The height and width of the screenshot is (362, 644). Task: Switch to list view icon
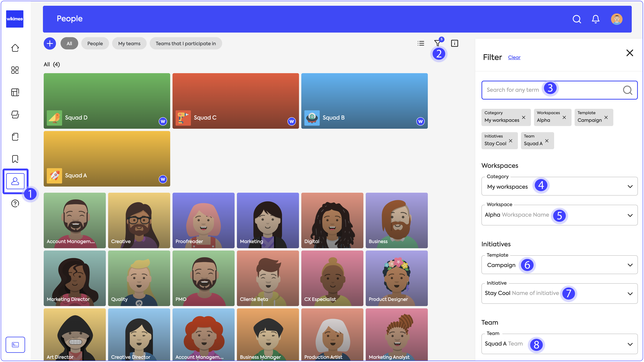pyautogui.click(x=421, y=43)
